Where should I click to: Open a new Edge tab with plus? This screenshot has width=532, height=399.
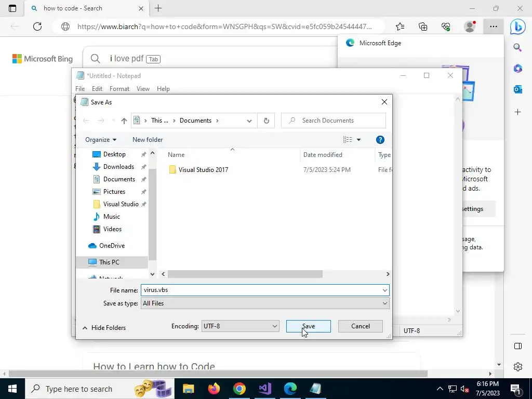(x=158, y=8)
